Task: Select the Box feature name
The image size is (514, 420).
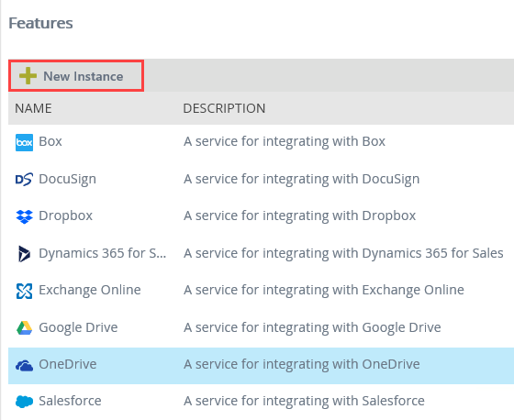Action: [50, 141]
